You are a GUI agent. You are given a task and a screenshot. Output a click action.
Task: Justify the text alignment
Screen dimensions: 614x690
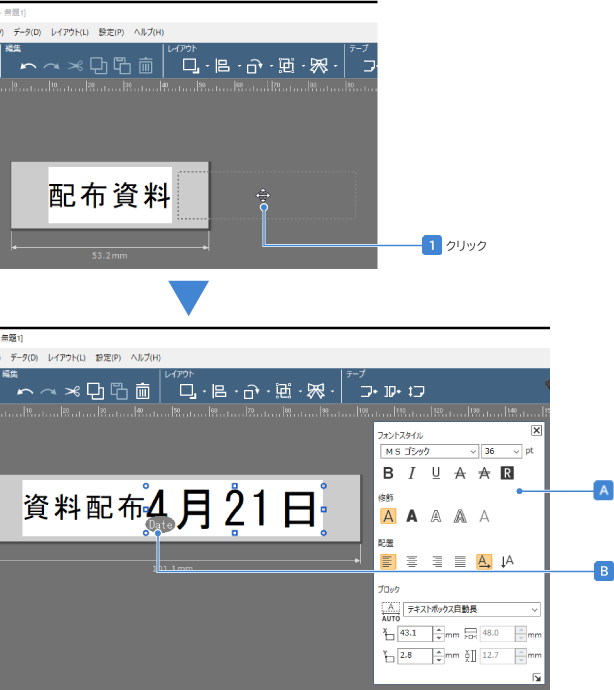[460, 562]
